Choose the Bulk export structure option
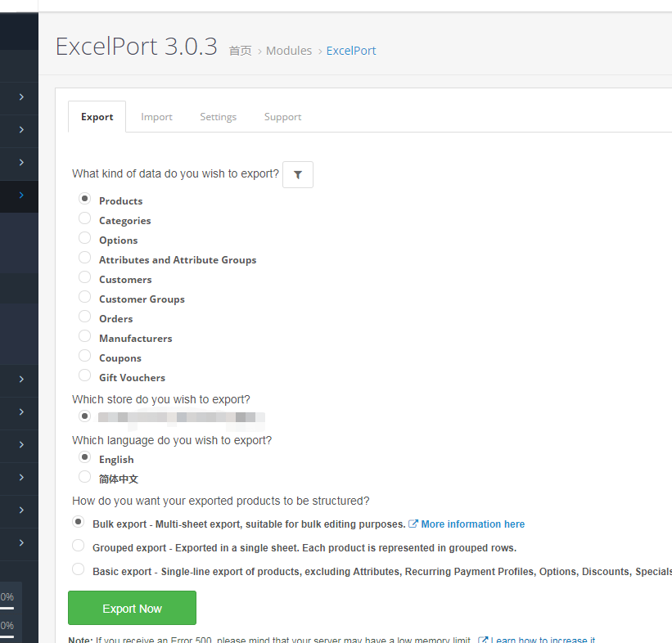The height and width of the screenshot is (643, 672). click(78, 522)
